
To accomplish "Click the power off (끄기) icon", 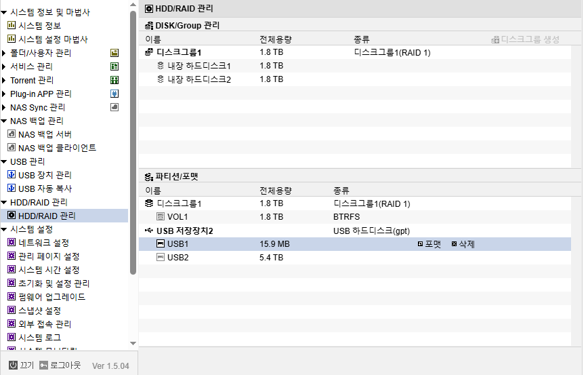I will tap(13, 365).
